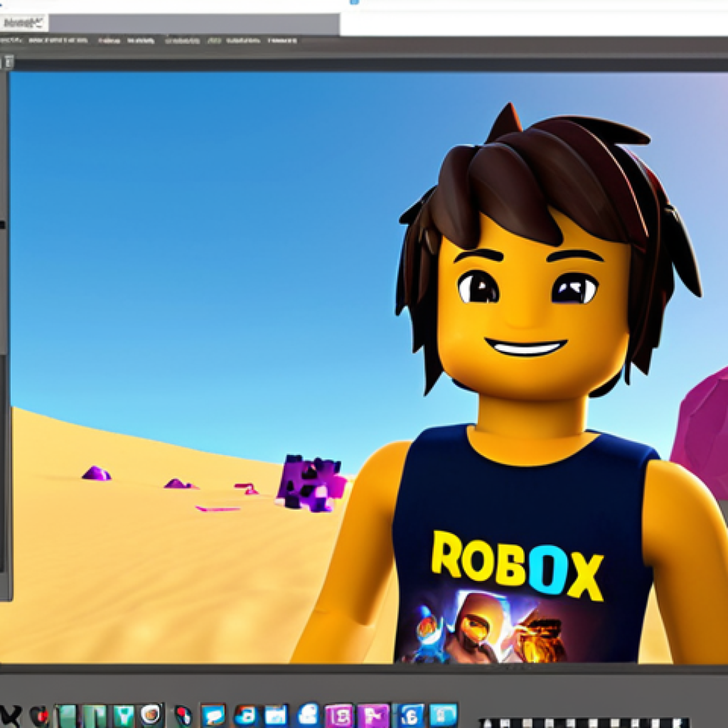Click the teal funnel-shaped taskbar icon
The image size is (728, 728).
click(124, 715)
